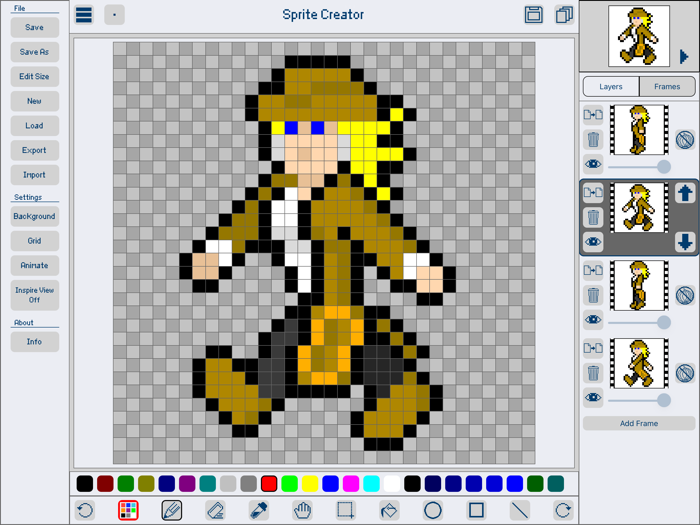The image size is (700, 525).
Task: Delete the fourth frame
Action: point(593,373)
